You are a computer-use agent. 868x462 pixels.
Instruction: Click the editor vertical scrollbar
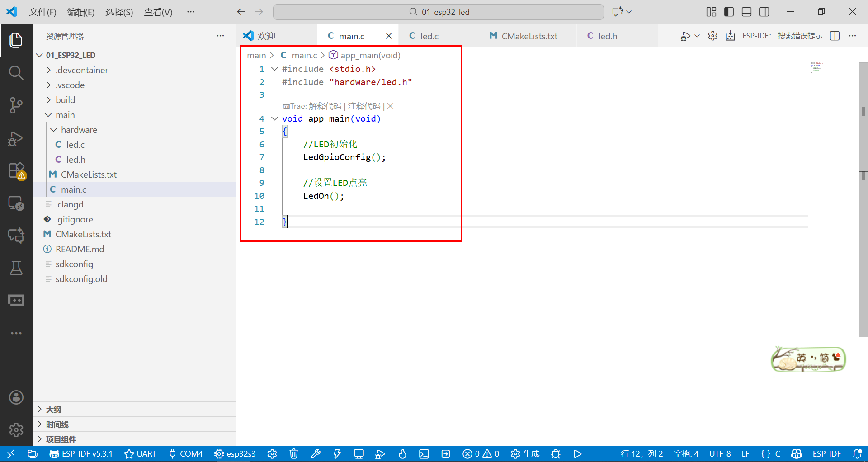point(863,199)
